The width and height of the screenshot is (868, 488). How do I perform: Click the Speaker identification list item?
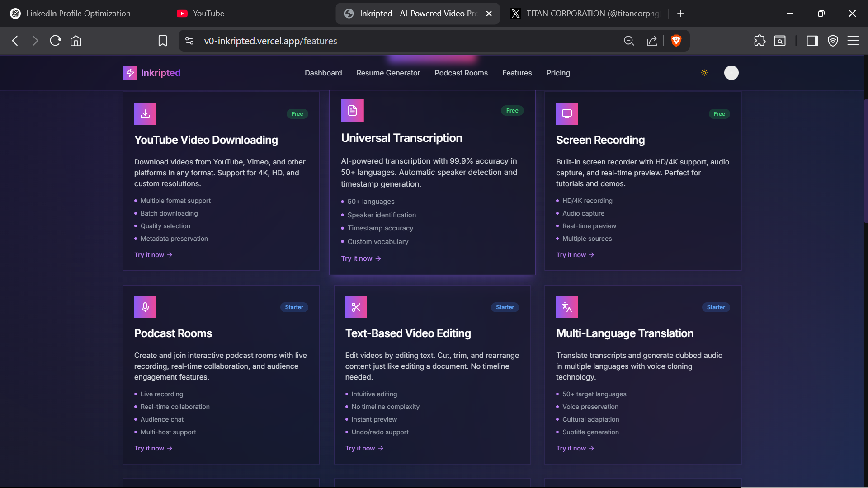382,215
